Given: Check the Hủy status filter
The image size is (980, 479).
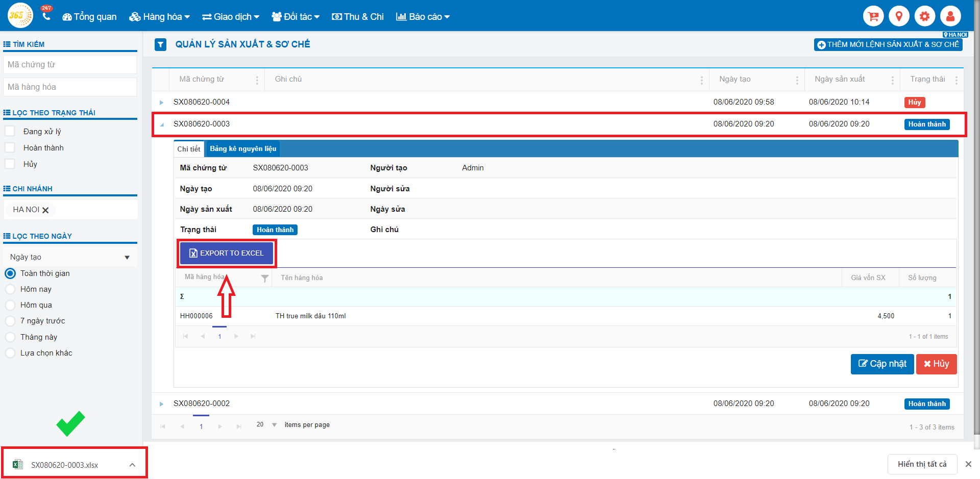Looking at the screenshot, I should pos(10,164).
